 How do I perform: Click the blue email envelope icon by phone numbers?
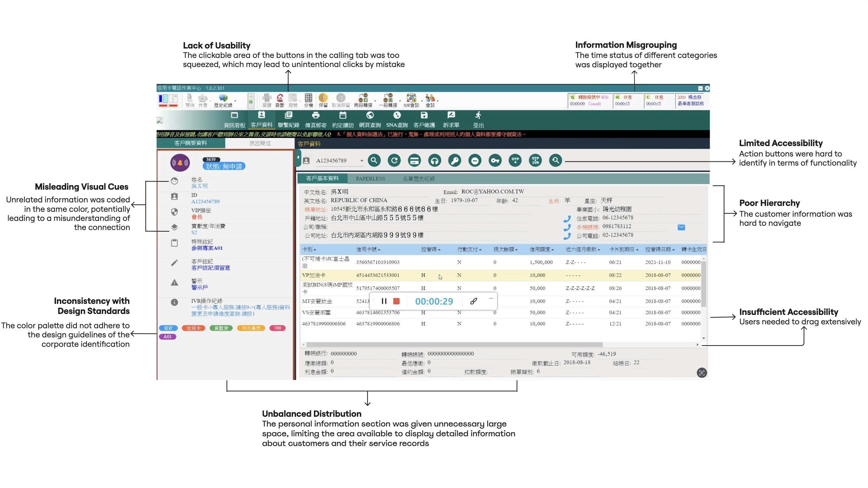(x=681, y=227)
